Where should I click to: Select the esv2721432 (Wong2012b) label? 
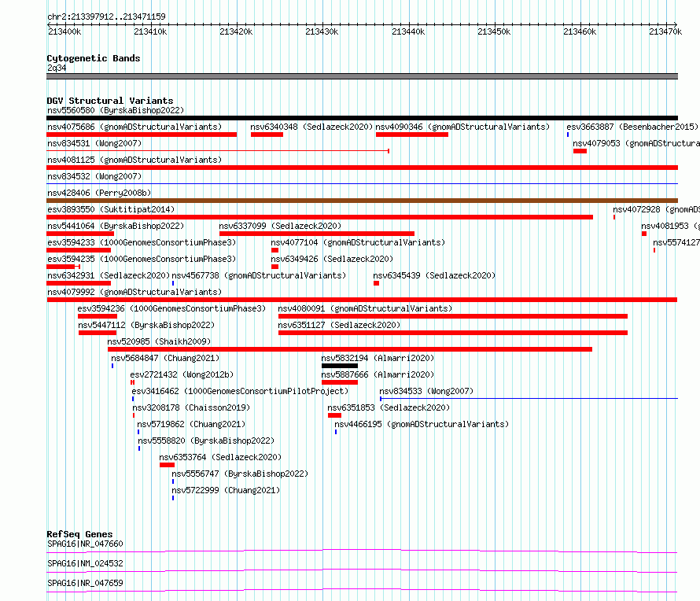click(x=182, y=374)
